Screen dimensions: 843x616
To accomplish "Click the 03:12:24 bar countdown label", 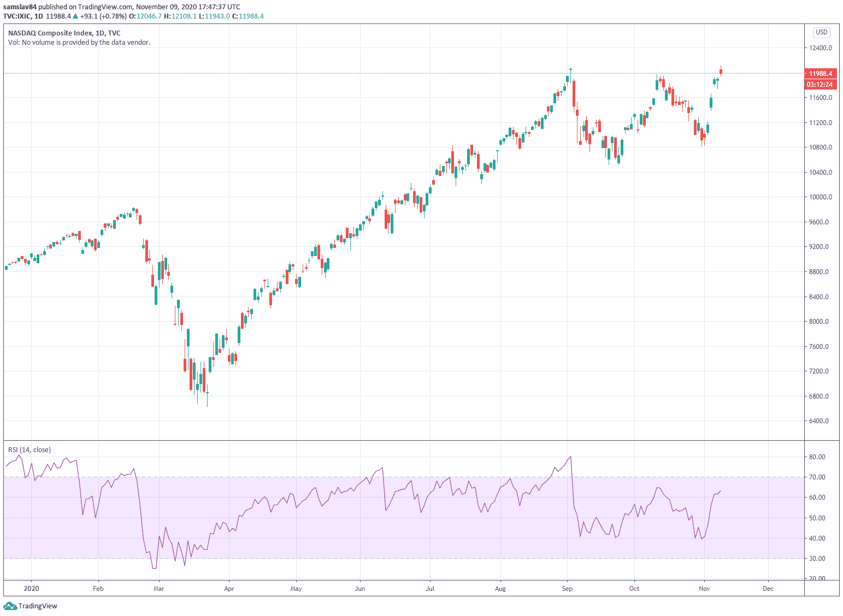I will click(820, 85).
